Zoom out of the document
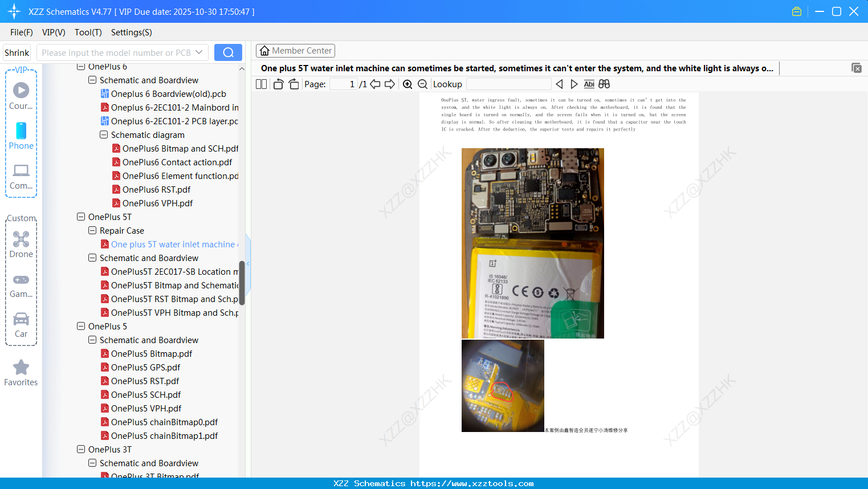Viewport: 868px width, 489px height. pyautogui.click(x=422, y=84)
